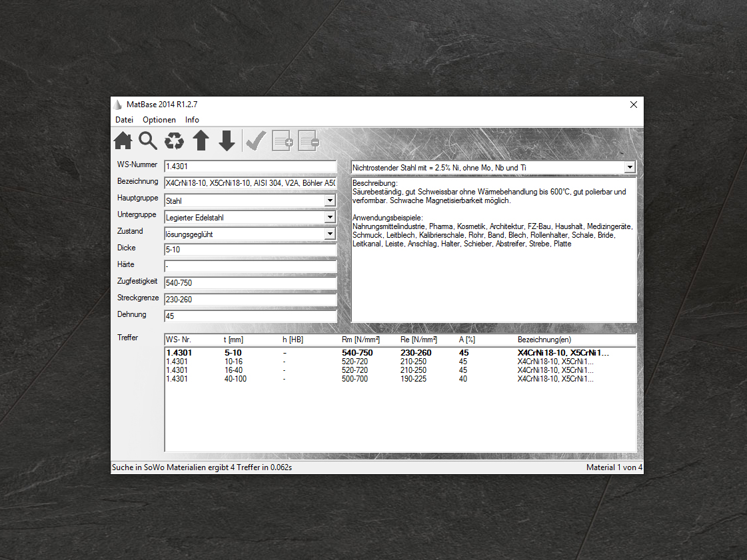
Task: Click the remove entry document-minus icon
Action: coord(309,140)
